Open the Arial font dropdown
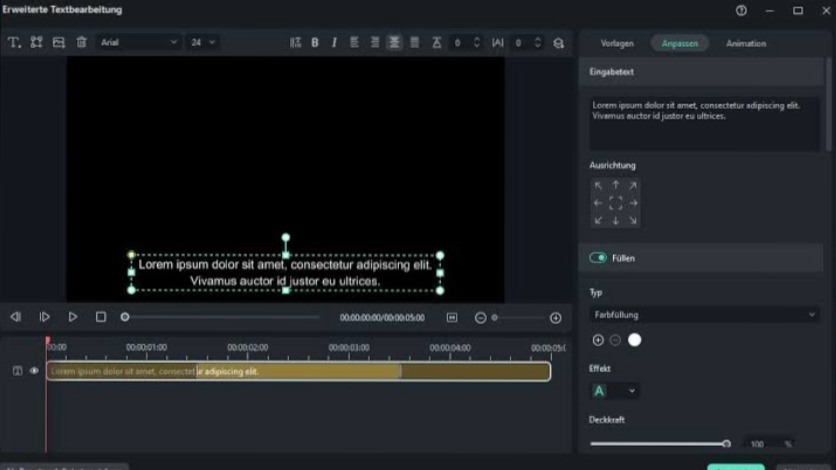 click(x=139, y=43)
